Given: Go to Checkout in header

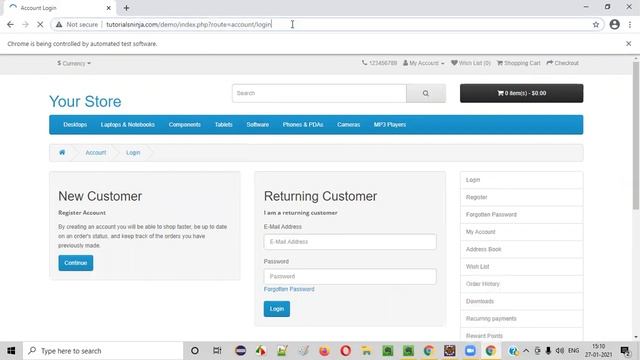Looking at the screenshot, I should point(562,63).
